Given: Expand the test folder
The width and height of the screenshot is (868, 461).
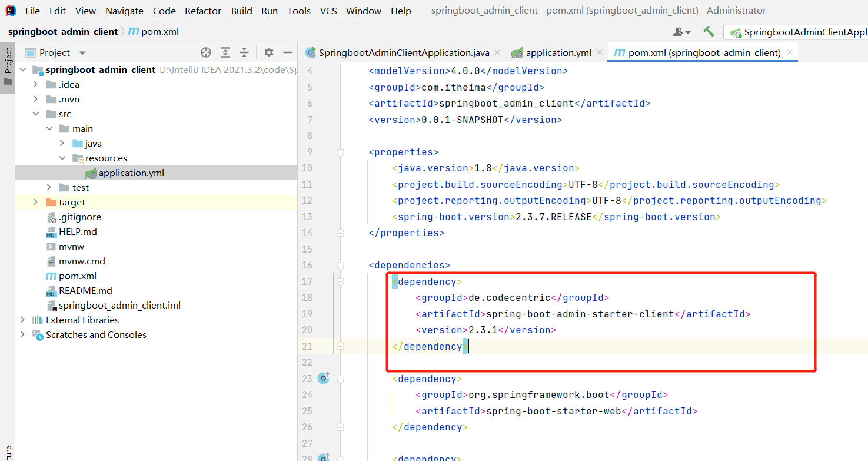Looking at the screenshot, I should [49, 187].
